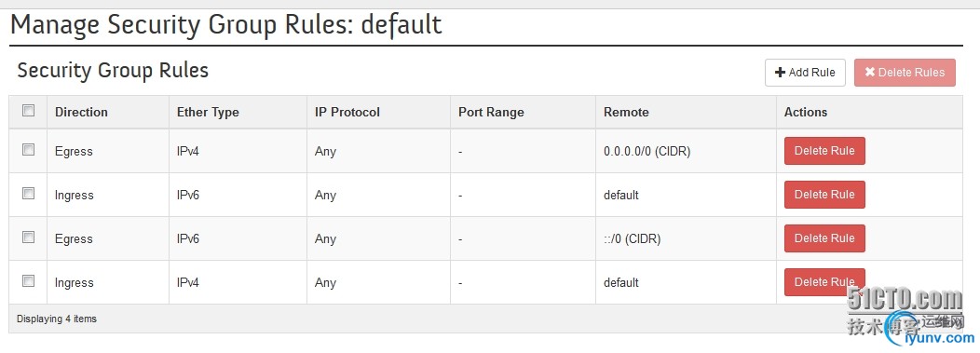Viewport: 980px width, 353px height.
Task: Toggle the select-all checkbox in table header
Action: click(28, 111)
